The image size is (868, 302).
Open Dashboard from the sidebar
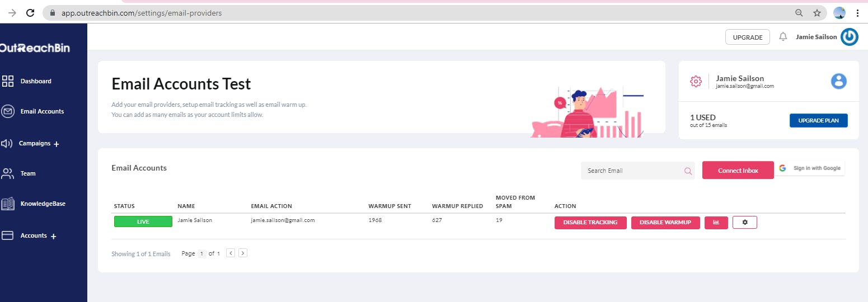(x=35, y=81)
